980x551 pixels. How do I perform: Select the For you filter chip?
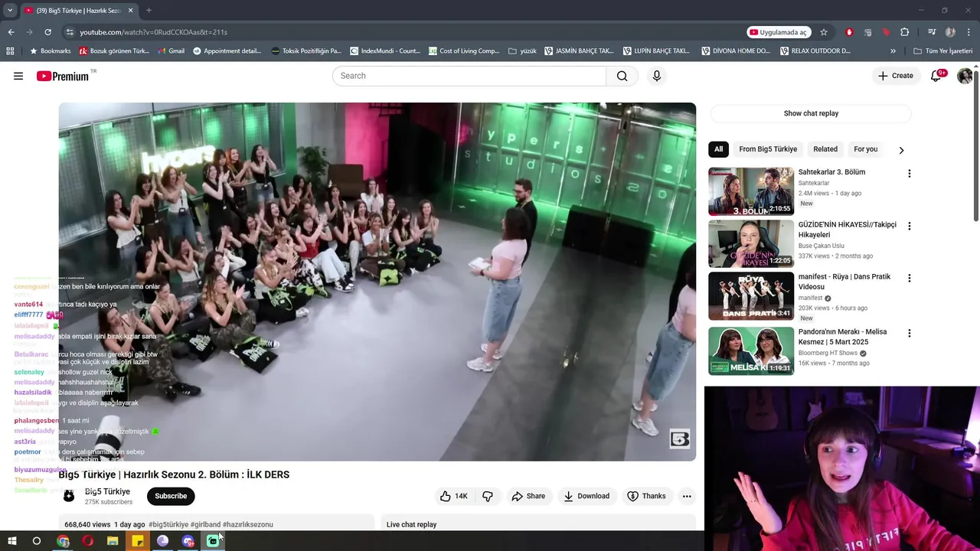(x=866, y=149)
